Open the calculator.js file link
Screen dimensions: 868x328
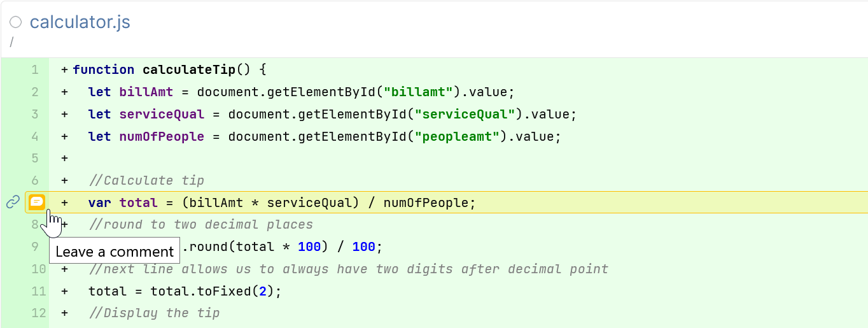tap(80, 23)
